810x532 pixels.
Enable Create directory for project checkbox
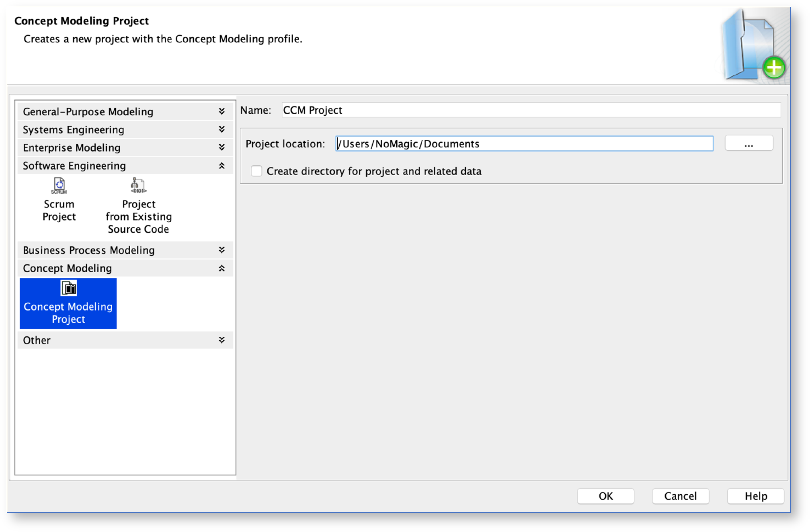[x=256, y=171]
